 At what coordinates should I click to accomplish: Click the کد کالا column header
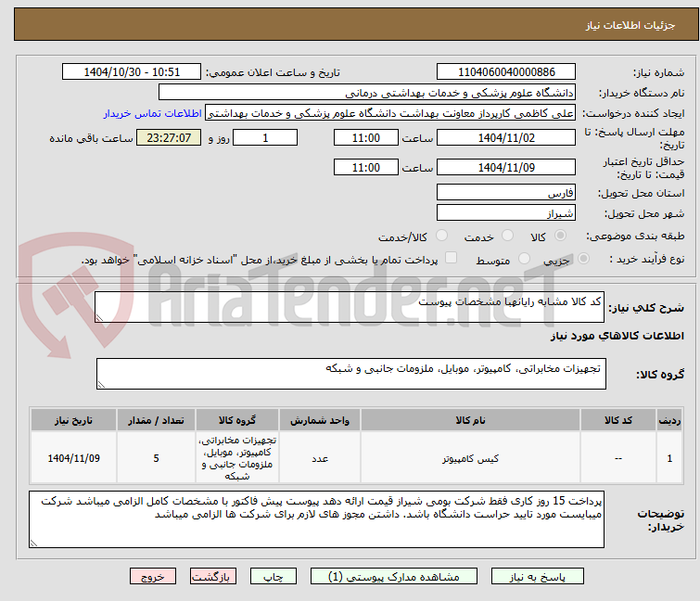(x=617, y=420)
